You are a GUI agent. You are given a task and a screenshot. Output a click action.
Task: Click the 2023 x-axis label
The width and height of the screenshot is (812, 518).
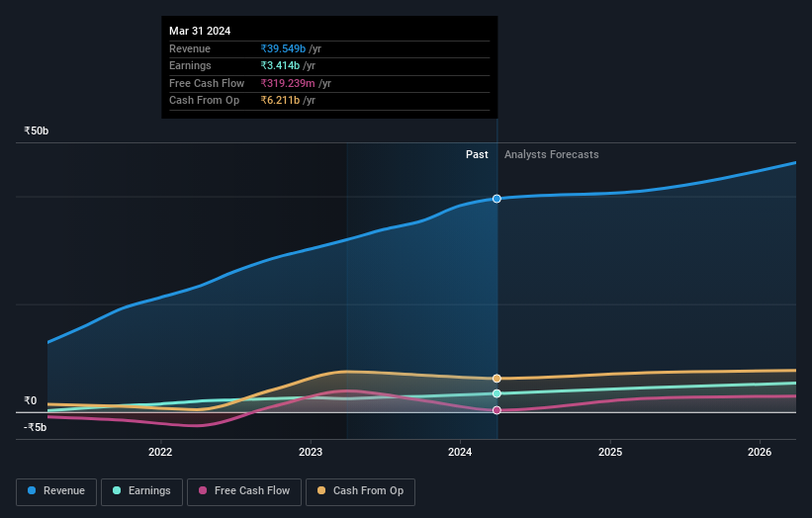pos(311,452)
